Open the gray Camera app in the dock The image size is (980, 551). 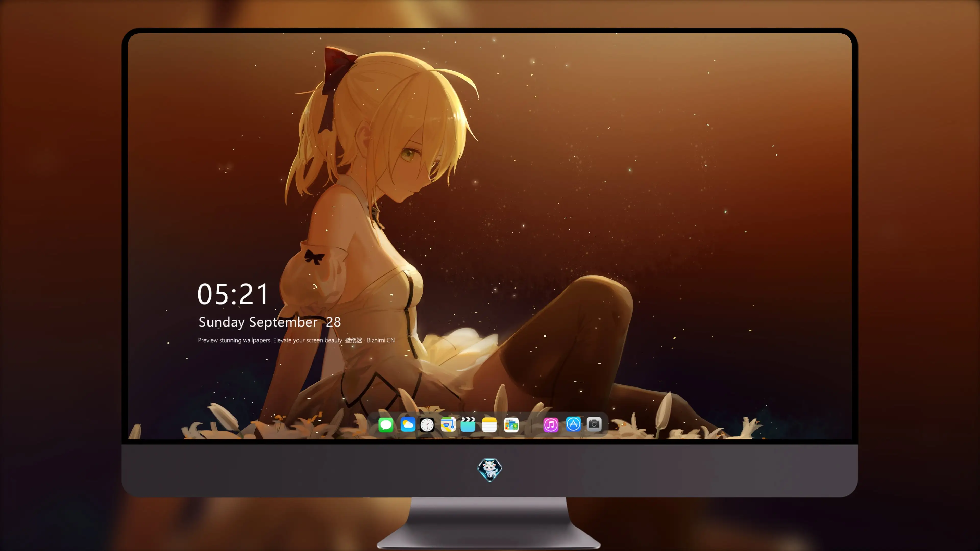click(x=594, y=424)
